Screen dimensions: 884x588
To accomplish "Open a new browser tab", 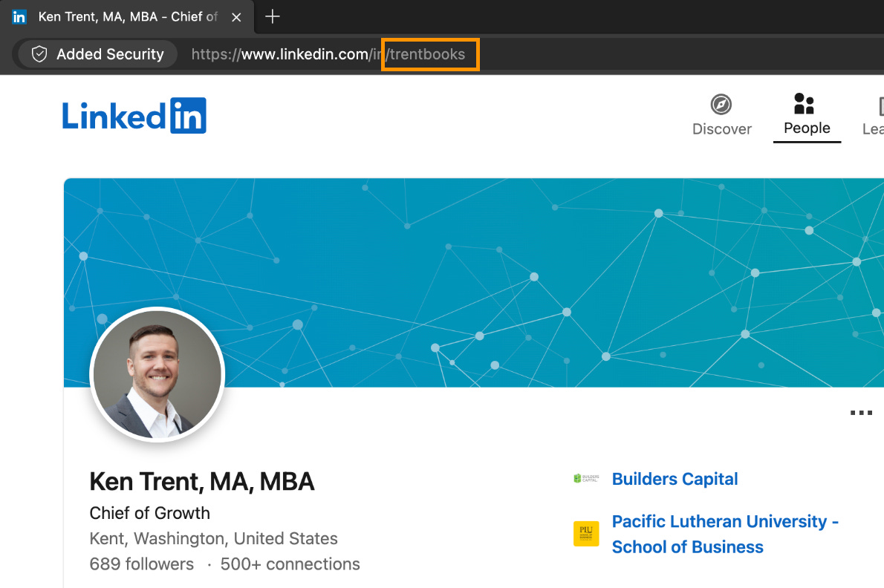I will pos(273,17).
